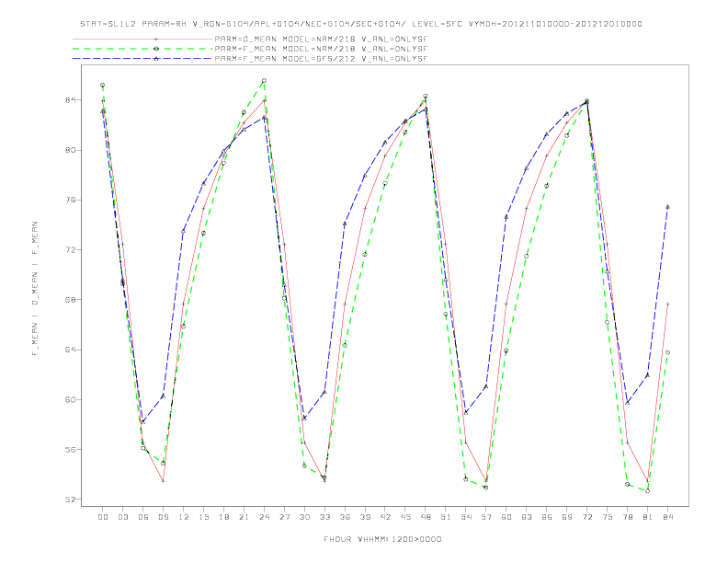Click x-axis tick label 03
Image resolution: width=728 pixels, height=563 pixels.
click(122, 517)
